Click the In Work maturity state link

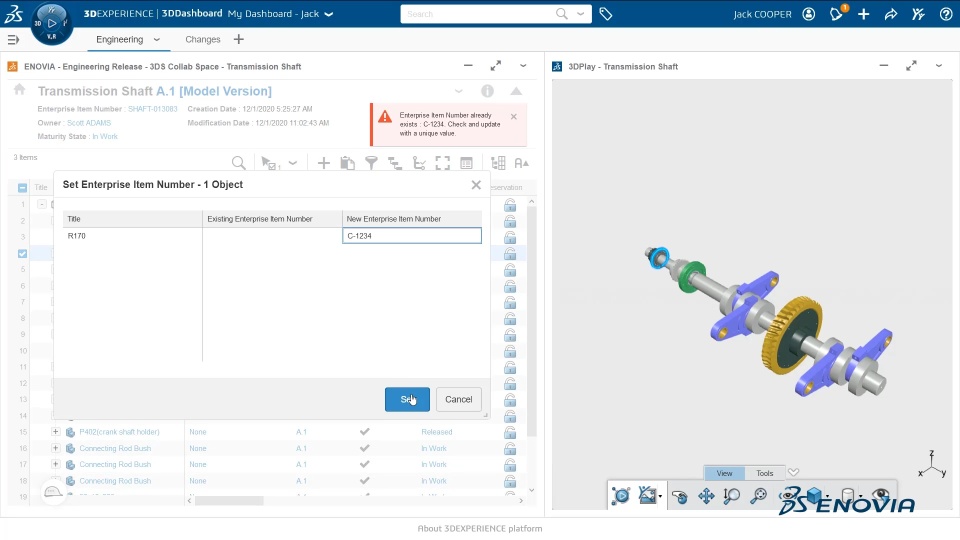(105, 137)
